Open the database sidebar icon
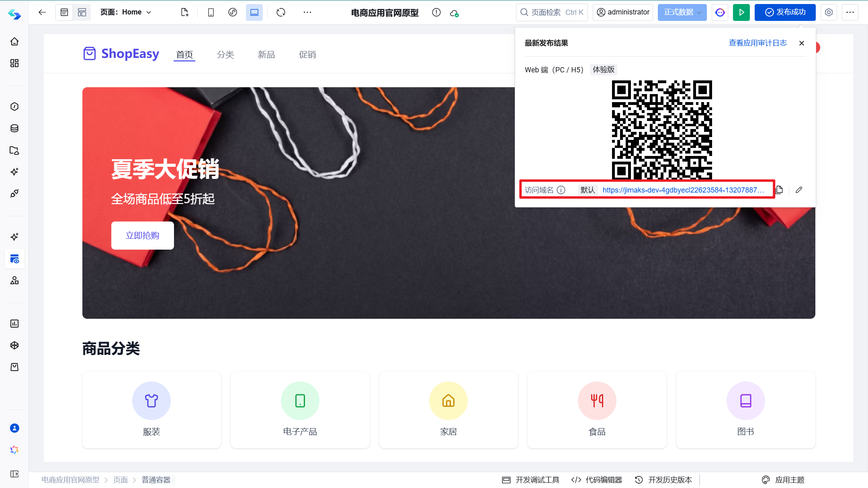 tap(14, 128)
